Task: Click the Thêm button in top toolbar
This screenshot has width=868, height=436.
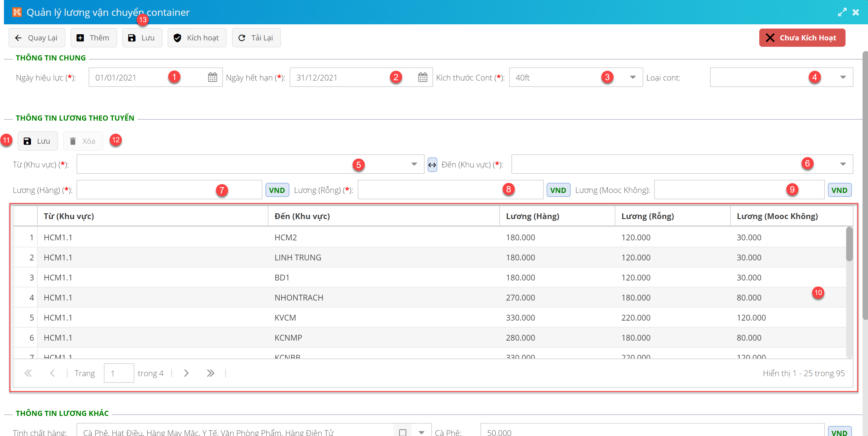Action: pyautogui.click(x=93, y=38)
